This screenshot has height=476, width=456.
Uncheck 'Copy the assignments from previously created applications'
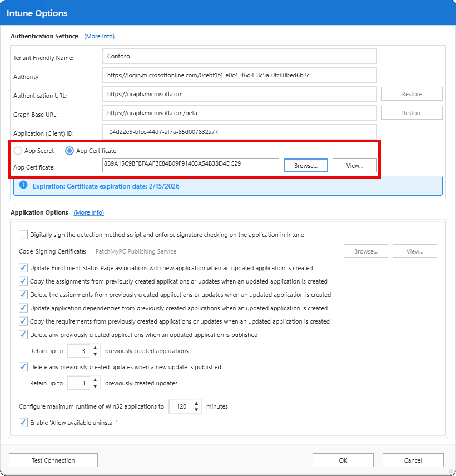(23, 281)
